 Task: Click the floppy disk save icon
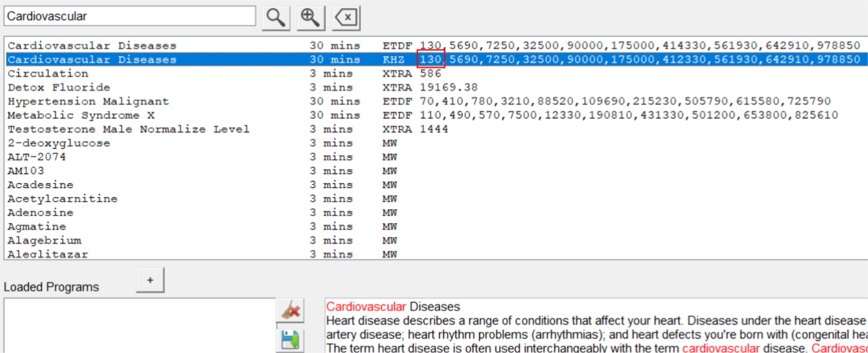click(x=290, y=339)
